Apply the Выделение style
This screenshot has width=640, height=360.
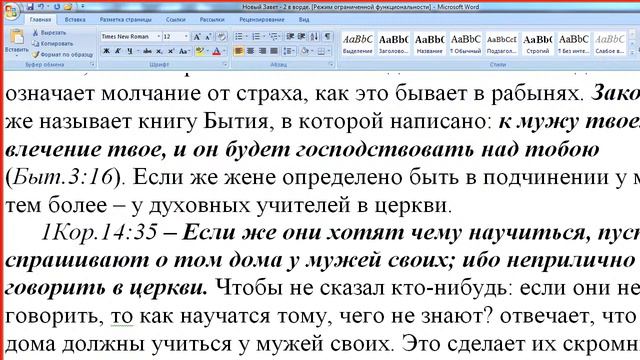coord(358,44)
